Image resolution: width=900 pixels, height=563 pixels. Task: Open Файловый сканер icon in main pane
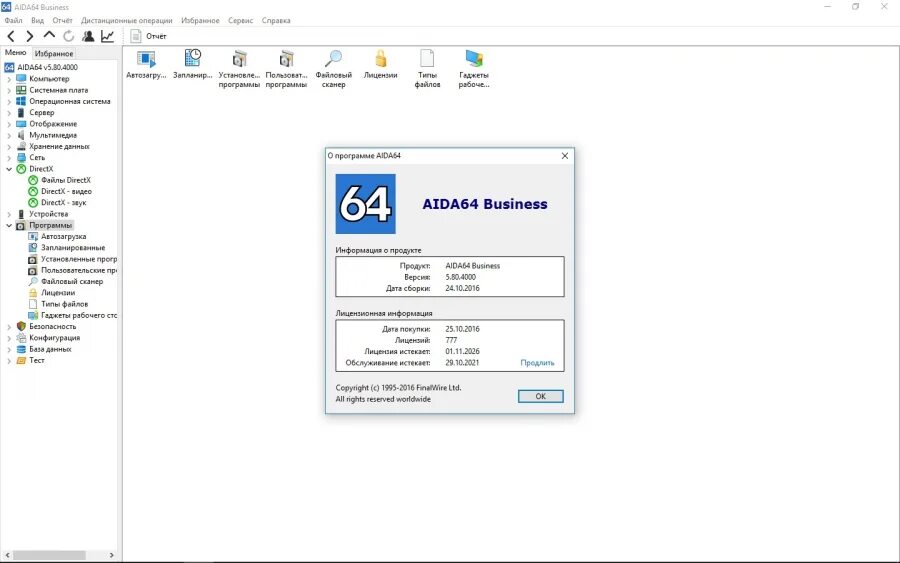(x=333, y=69)
